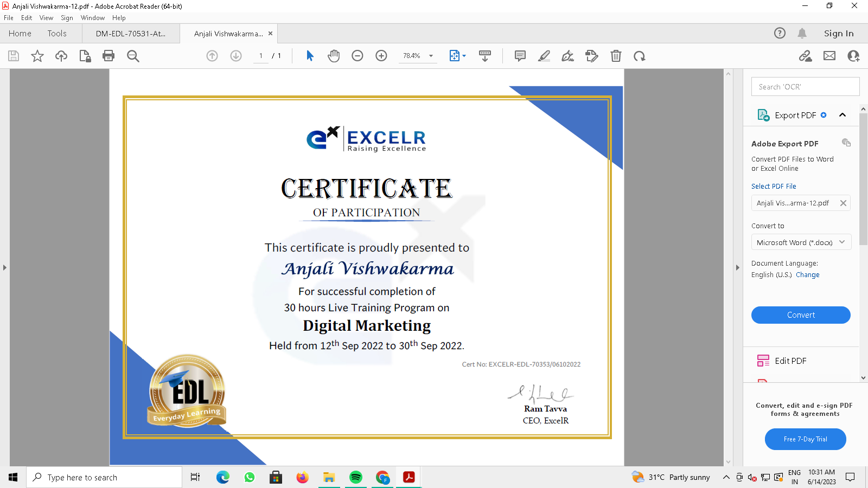This screenshot has height=488, width=868.
Task: Share with others person icon
Action: click(x=853, y=56)
